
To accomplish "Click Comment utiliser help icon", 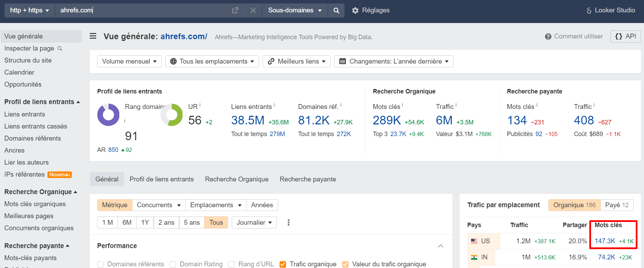I will [548, 36].
